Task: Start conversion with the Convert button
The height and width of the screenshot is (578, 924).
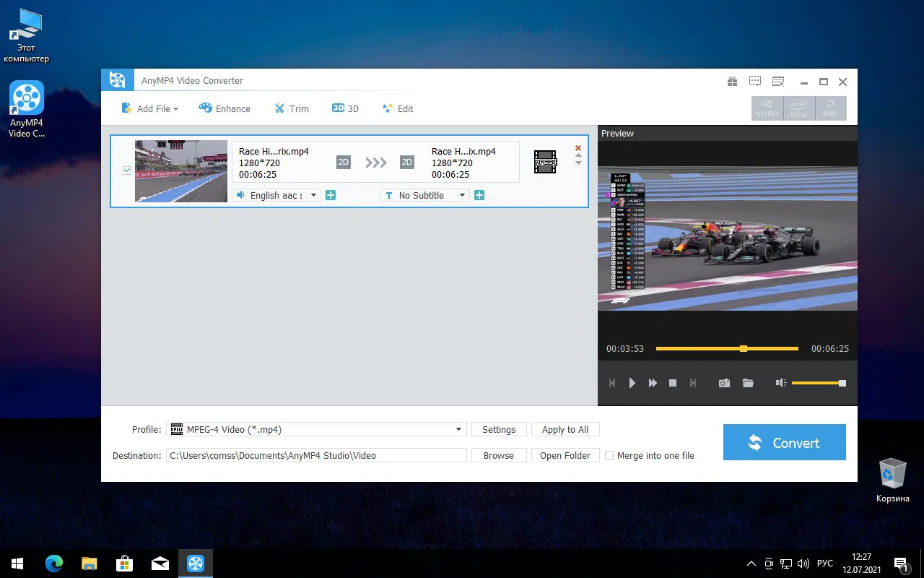Action: coord(784,441)
